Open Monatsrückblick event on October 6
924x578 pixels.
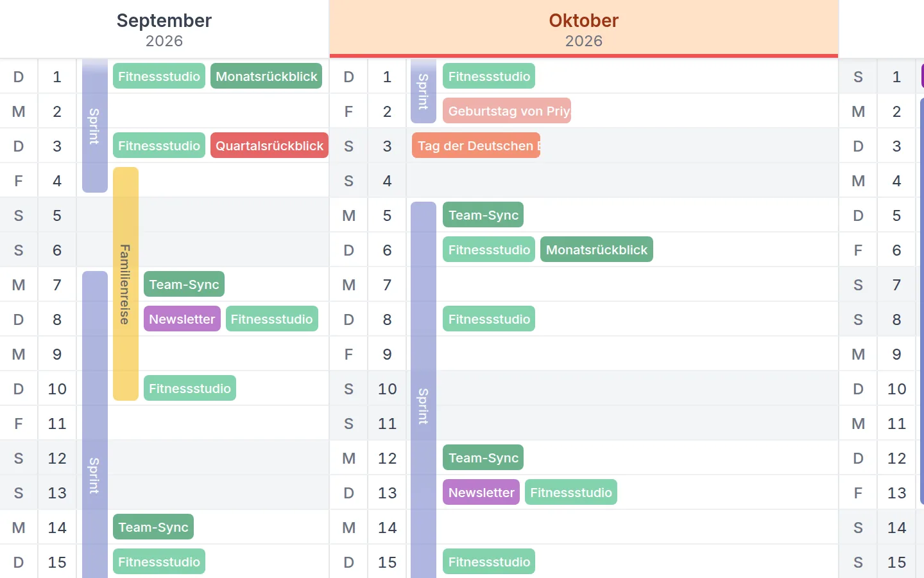click(597, 250)
